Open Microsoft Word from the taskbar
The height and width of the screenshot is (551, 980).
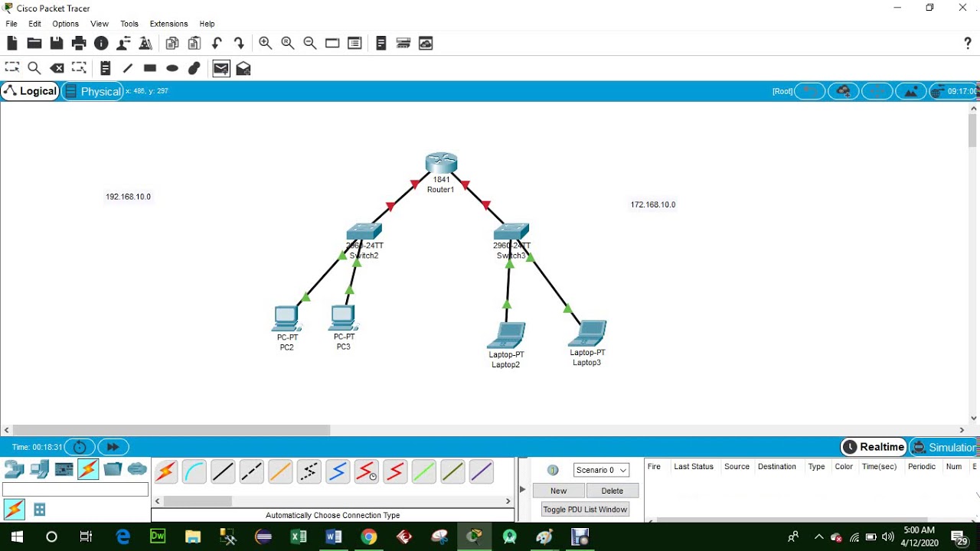pos(333,536)
